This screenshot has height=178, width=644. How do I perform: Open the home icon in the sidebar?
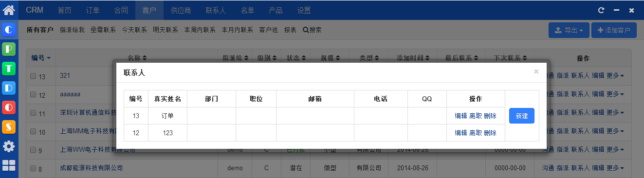tap(9, 9)
